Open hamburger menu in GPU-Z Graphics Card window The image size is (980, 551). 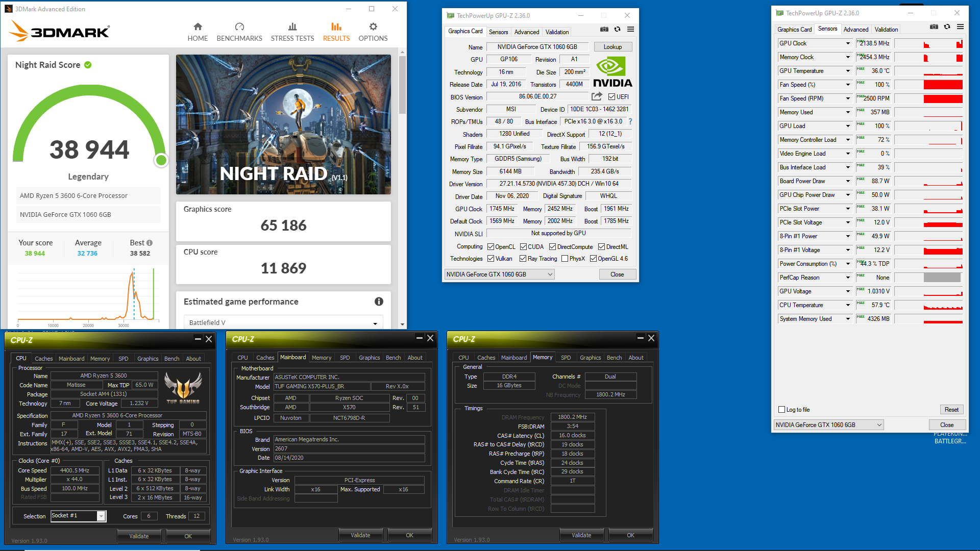630,30
